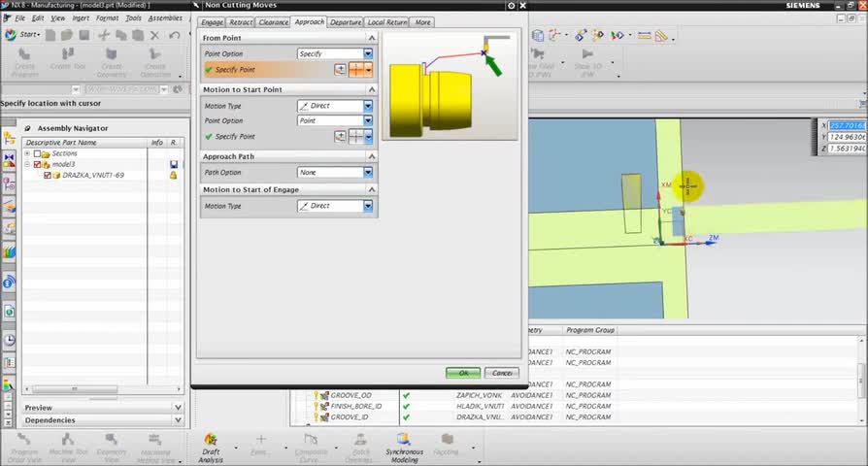Click the Start application menu icon

(11, 35)
